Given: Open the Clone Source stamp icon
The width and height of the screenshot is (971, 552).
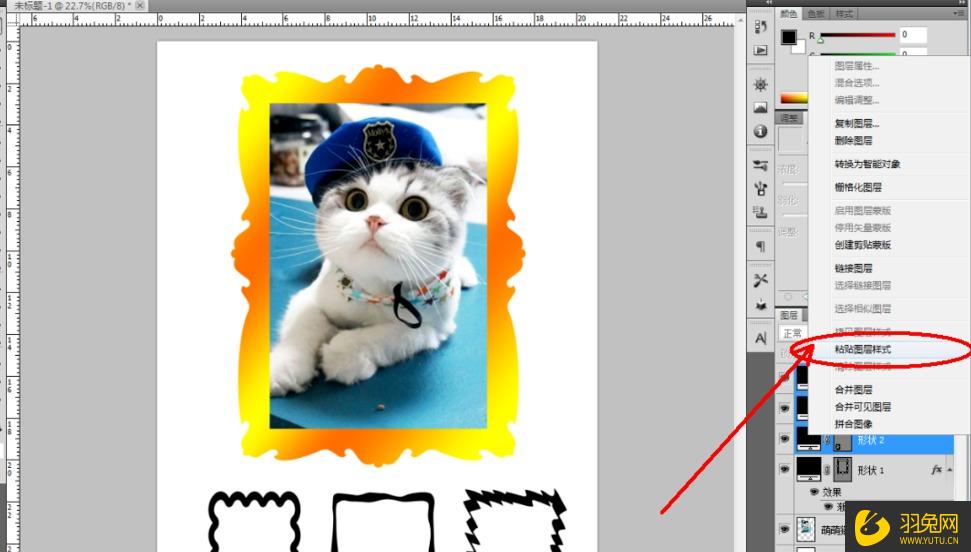Looking at the screenshot, I should (760, 212).
